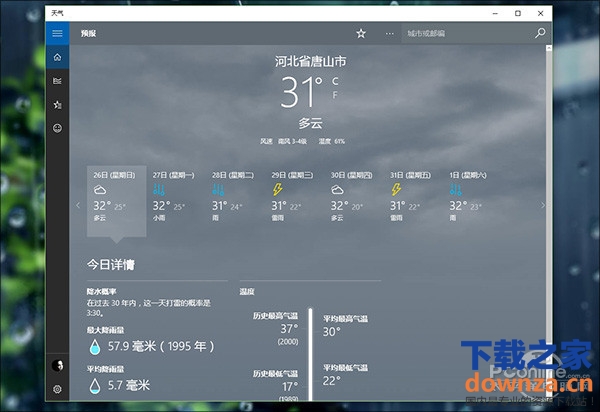Open the three-dot more options menu

pyautogui.click(x=390, y=34)
